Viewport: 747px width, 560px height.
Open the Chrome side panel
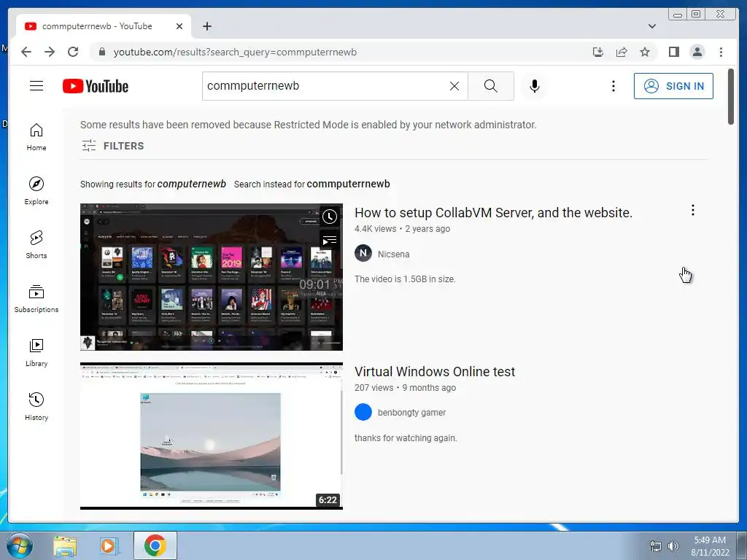point(673,52)
